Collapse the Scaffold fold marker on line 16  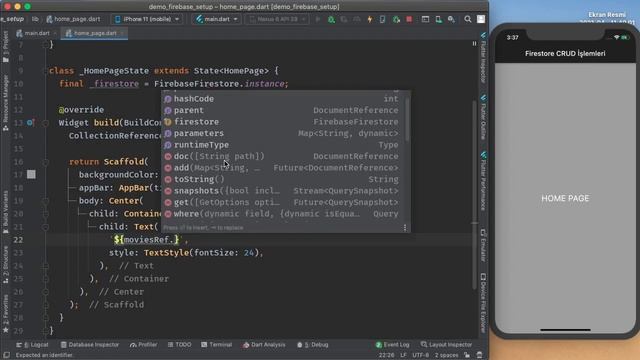pyautogui.click(x=45, y=162)
